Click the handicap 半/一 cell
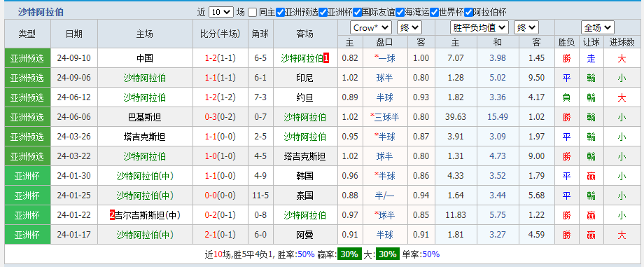 tap(385, 196)
